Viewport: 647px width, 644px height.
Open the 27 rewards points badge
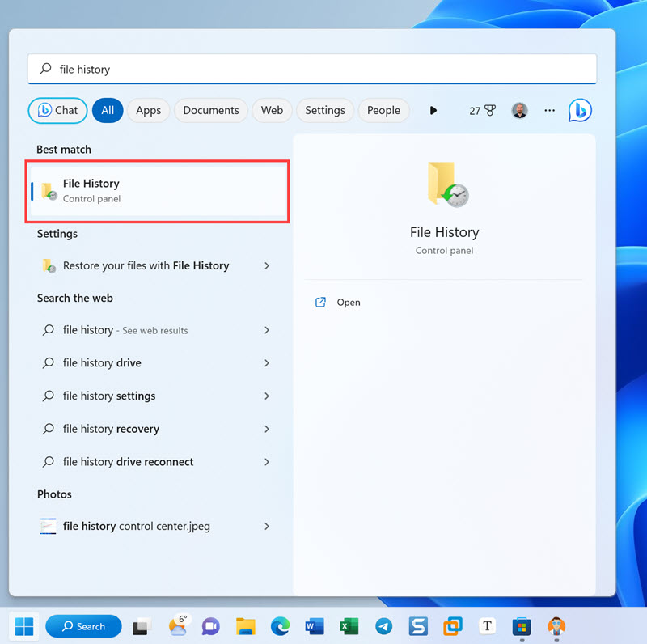pyautogui.click(x=482, y=110)
